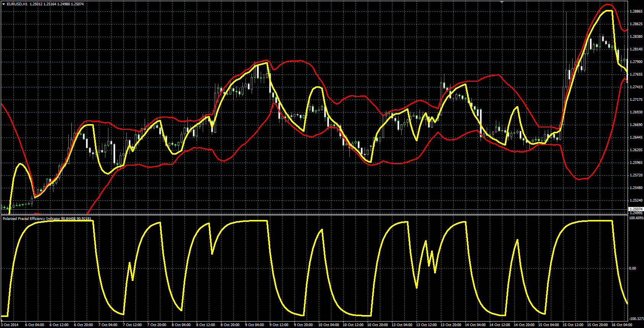This screenshot has height=328, width=644.
Task: Click the 10 Oct 20:00 time label
Action: [378, 325]
